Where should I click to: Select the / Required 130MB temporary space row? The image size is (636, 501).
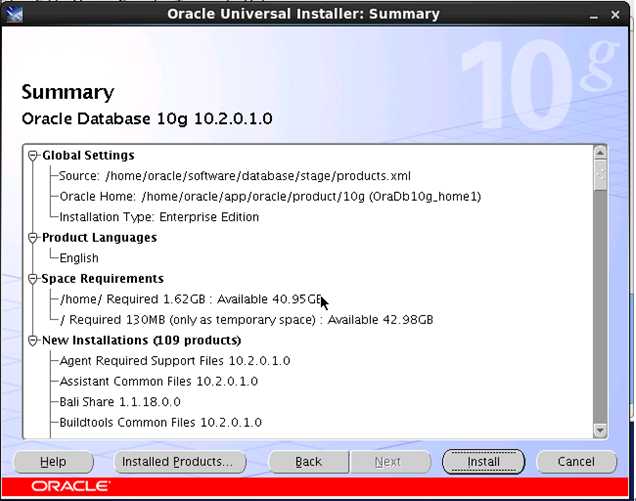[246, 320]
